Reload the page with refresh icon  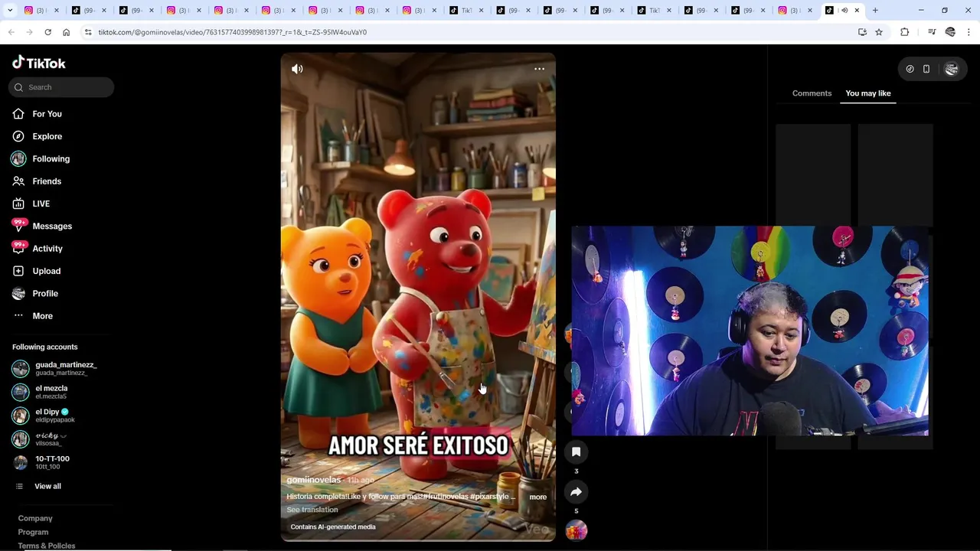click(47, 32)
